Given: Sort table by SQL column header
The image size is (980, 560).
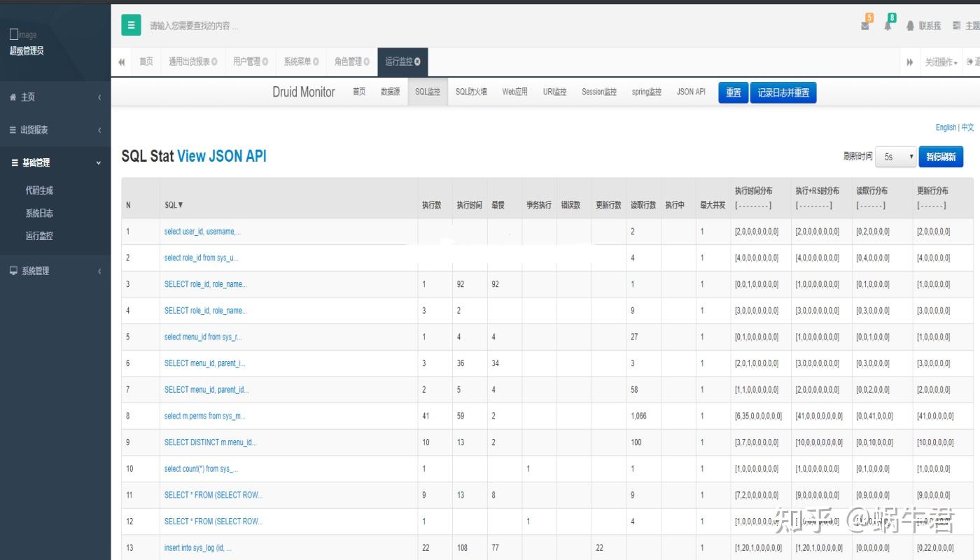Looking at the screenshot, I should [174, 205].
